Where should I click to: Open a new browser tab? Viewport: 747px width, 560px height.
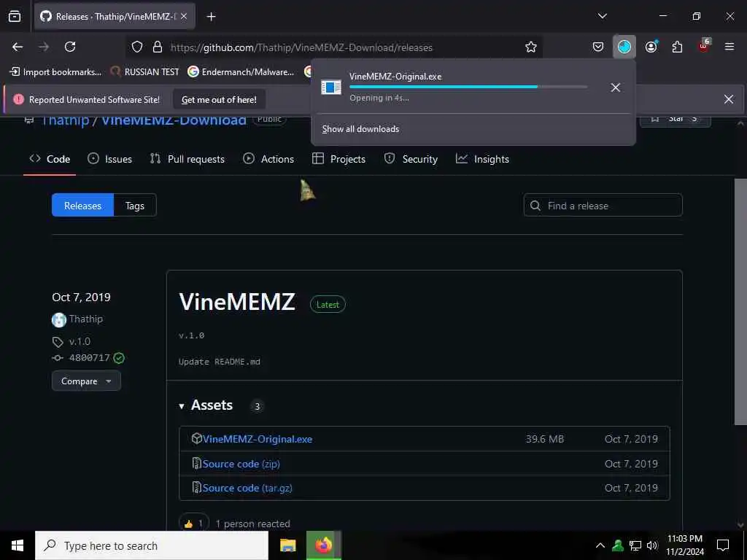[x=211, y=17]
